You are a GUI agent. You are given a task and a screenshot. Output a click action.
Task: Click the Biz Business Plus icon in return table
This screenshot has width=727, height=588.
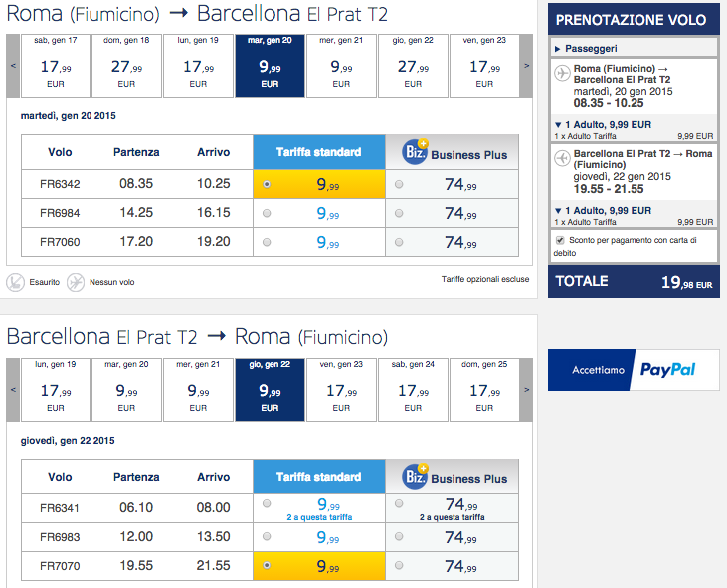click(415, 476)
